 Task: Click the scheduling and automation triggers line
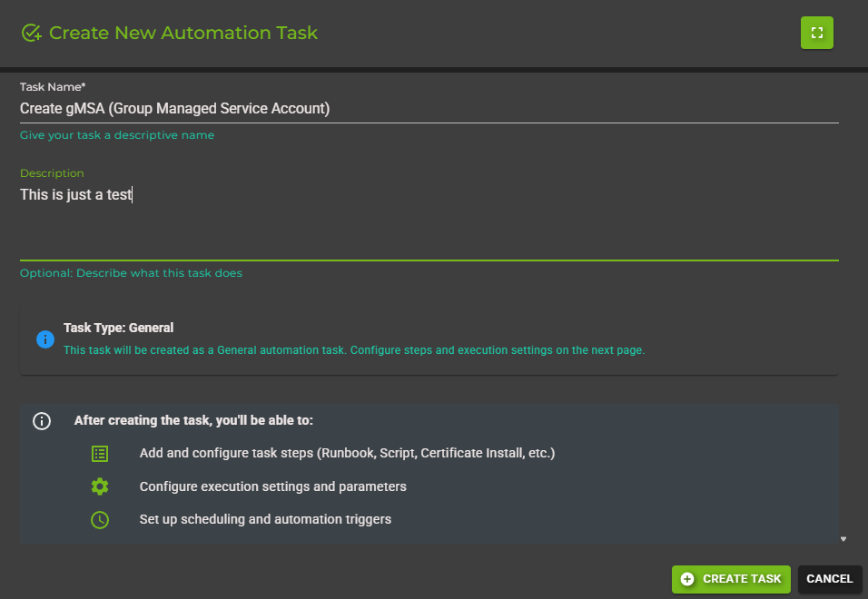264,519
